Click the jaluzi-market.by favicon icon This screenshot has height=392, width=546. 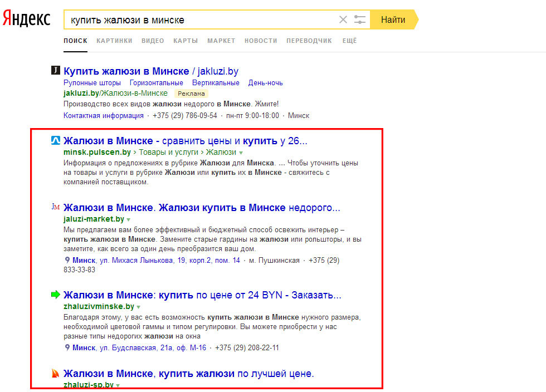pyautogui.click(x=55, y=207)
